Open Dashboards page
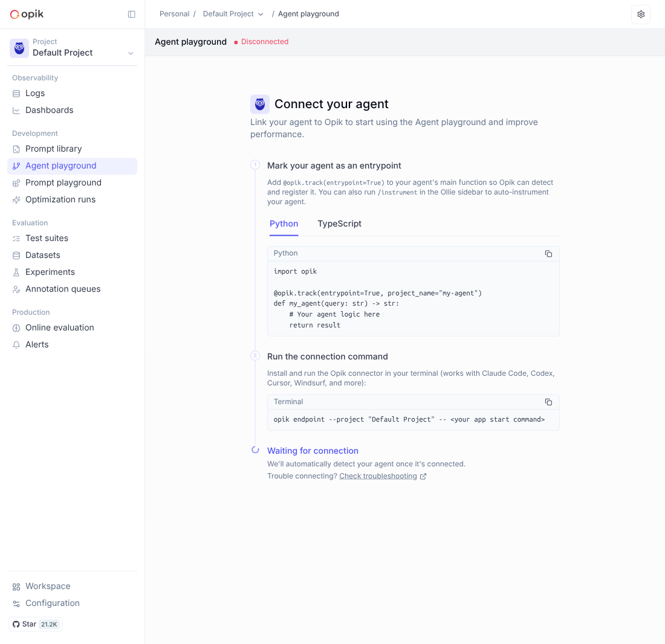This screenshot has height=644, width=665. coord(72,110)
